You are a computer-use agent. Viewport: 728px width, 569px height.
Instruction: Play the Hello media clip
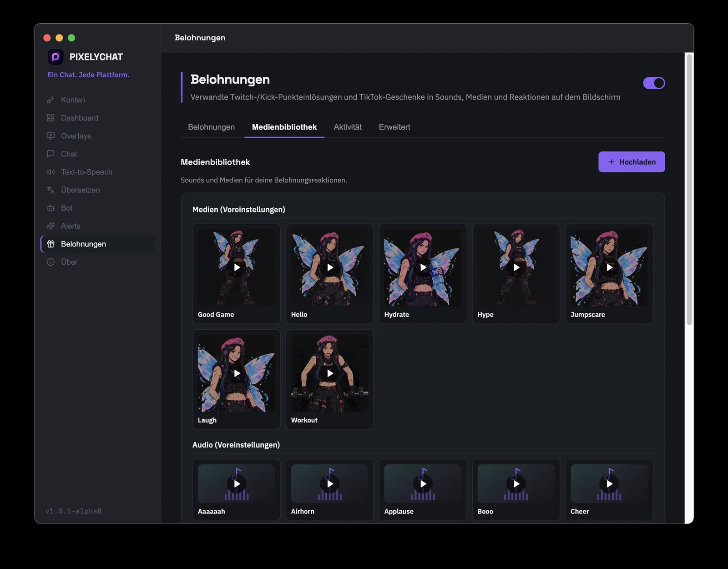(330, 267)
